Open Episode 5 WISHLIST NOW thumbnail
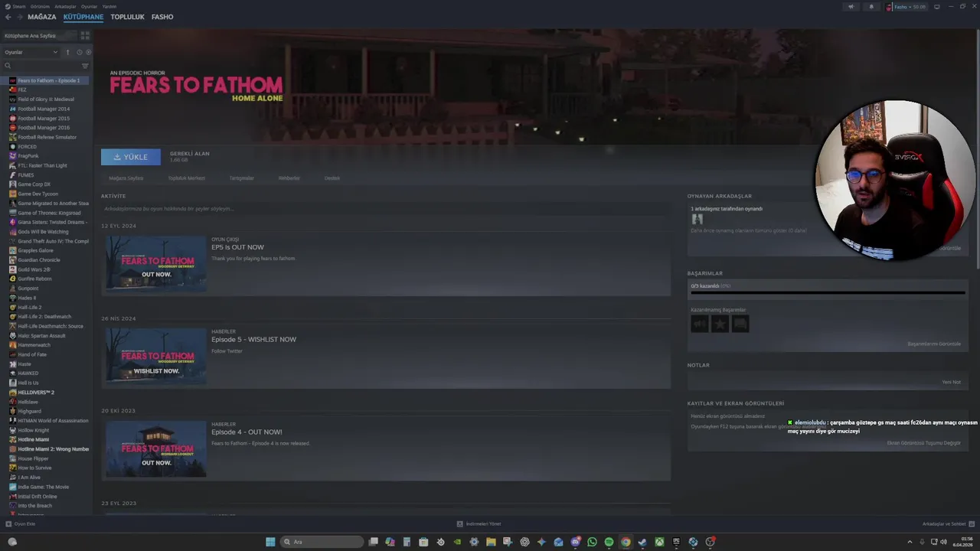The image size is (980, 551). click(156, 356)
